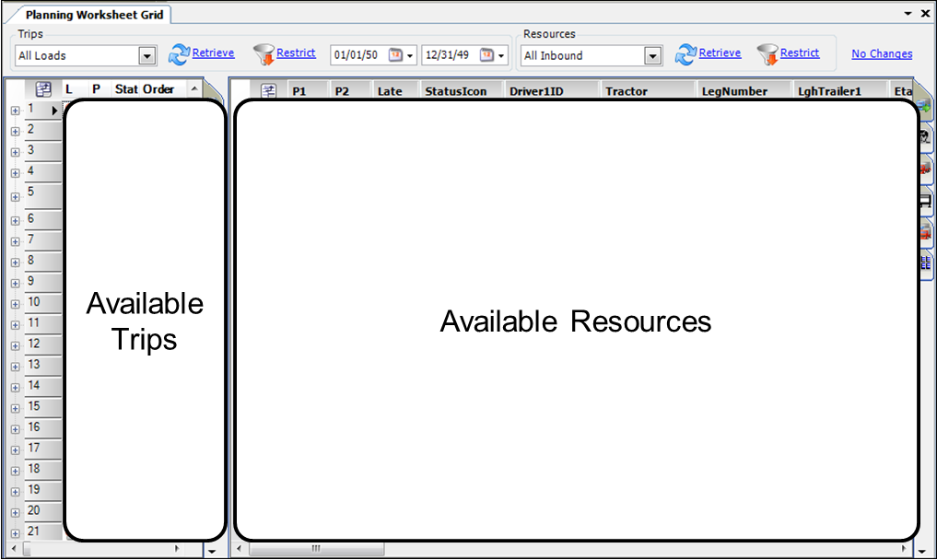The height and width of the screenshot is (560, 937).
Task: Open resources grid field chooser icon
Action: (268, 91)
